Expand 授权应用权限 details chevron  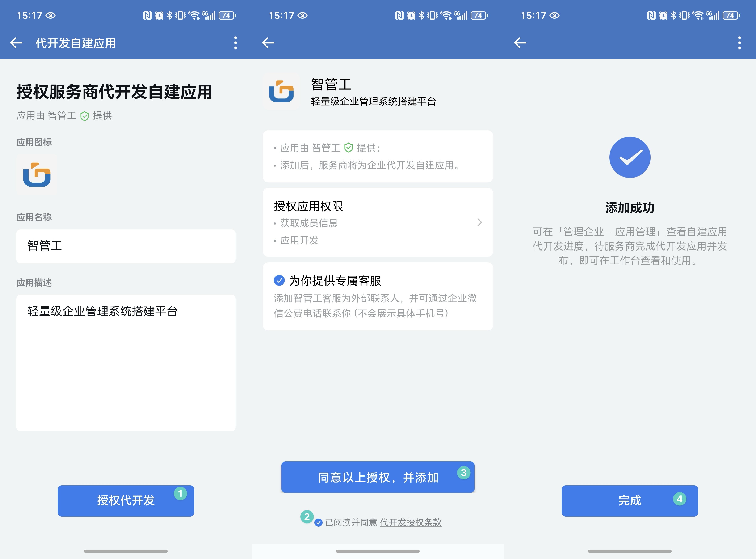(479, 222)
